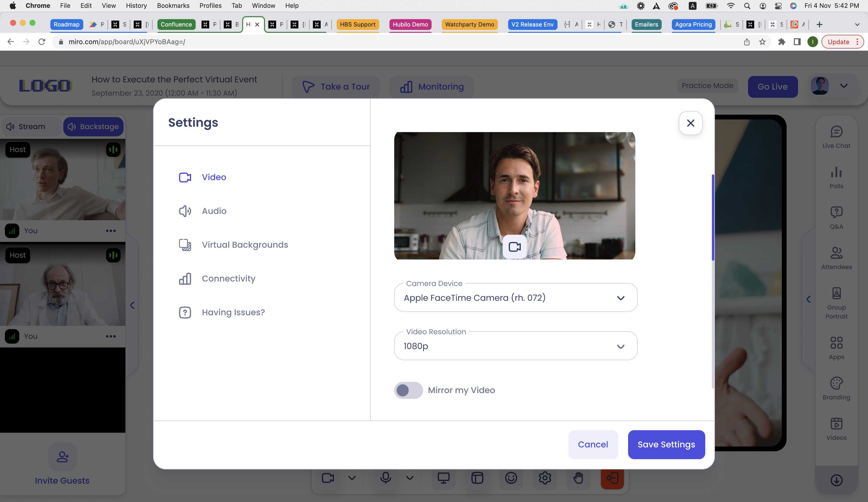Click the Save Settings button
This screenshot has height=502, width=868.
click(x=666, y=444)
